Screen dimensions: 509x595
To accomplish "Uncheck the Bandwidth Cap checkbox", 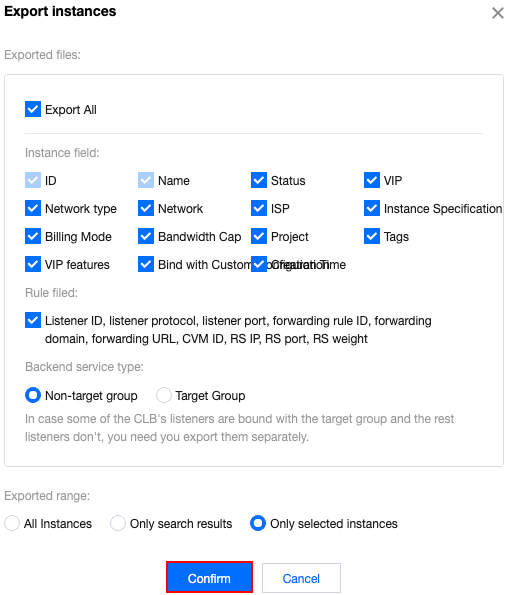I will pos(146,236).
